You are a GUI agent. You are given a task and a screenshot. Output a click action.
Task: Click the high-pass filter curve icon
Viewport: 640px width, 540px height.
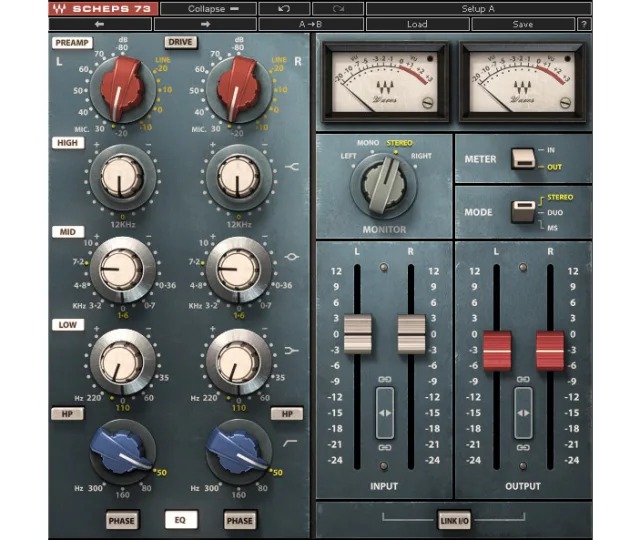click(290, 443)
